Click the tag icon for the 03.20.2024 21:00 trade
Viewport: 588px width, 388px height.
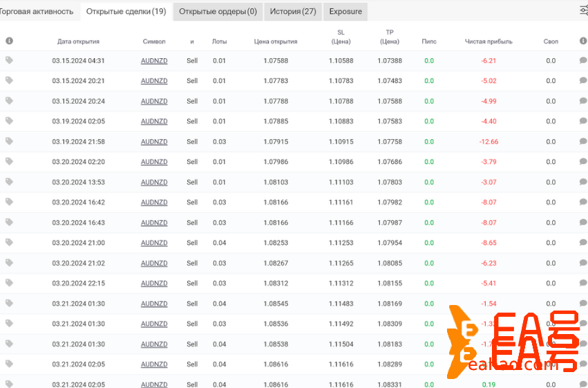(x=9, y=242)
